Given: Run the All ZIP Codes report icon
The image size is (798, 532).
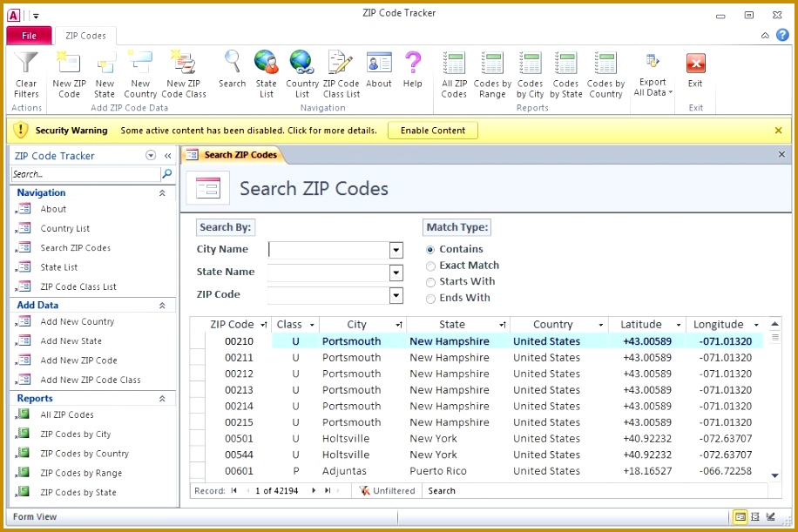Looking at the screenshot, I should point(454,63).
